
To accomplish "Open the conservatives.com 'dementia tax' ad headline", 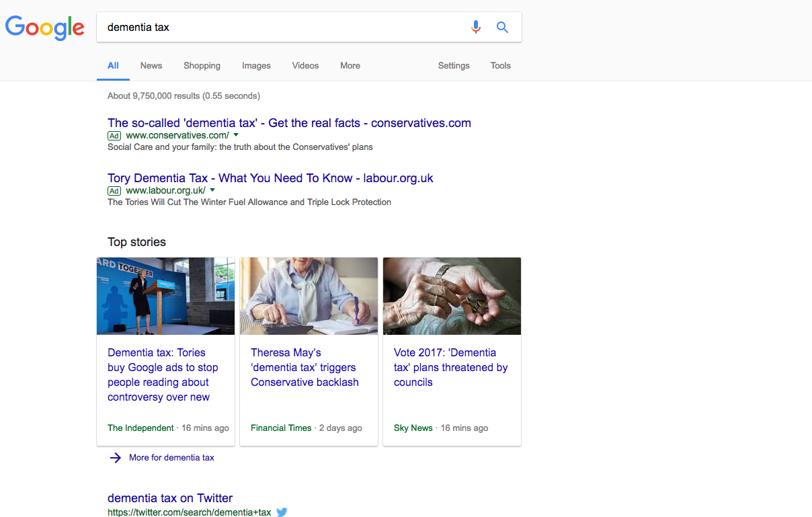I will click(289, 123).
